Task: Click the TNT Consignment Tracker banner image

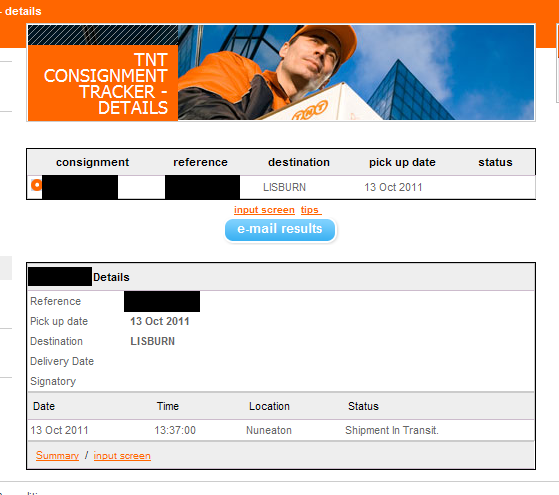Action: (x=281, y=73)
